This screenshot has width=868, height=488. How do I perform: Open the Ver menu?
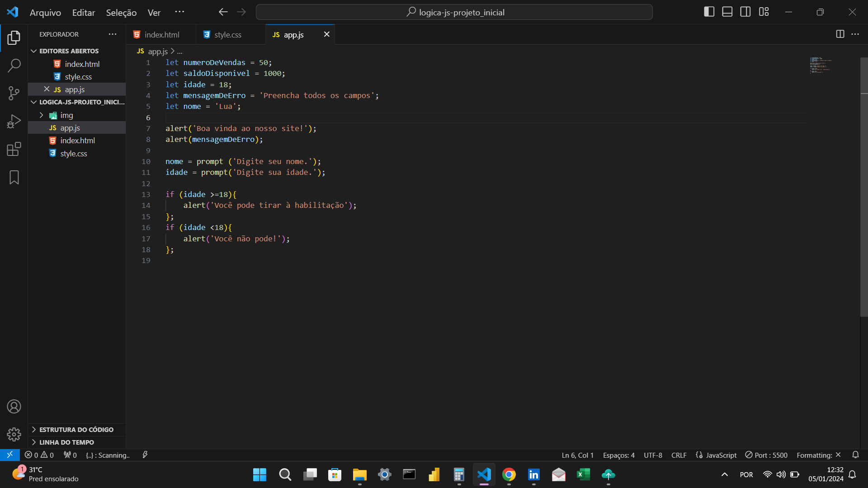[x=154, y=13]
